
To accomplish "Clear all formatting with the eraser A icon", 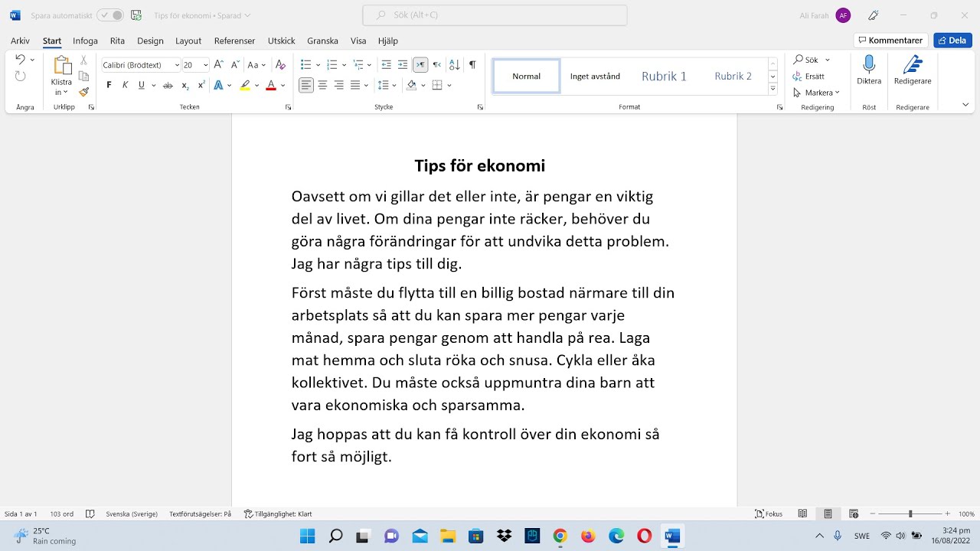I will [x=280, y=65].
